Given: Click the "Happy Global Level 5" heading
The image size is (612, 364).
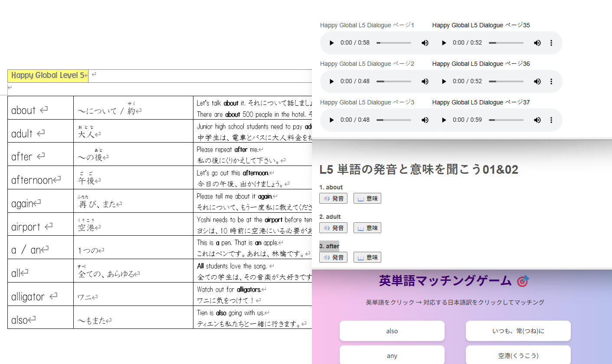Looking at the screenshot, I should click(x=48, y=75).
